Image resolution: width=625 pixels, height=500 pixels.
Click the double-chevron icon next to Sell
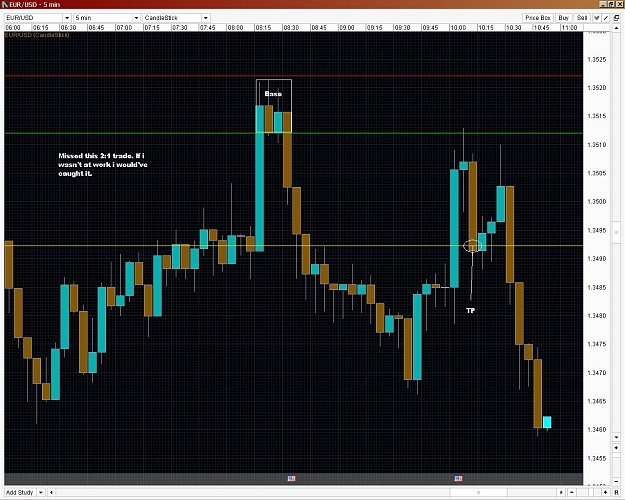tap(597, 18)
